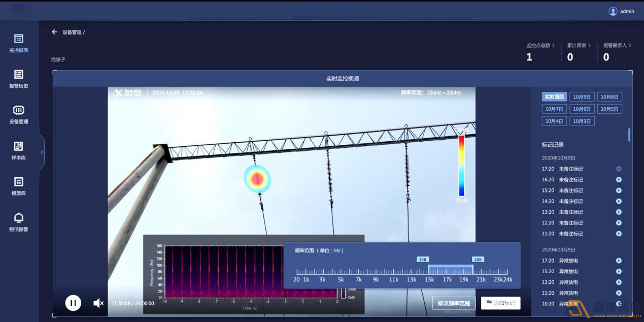Click the 添加标记 button
This screenshot has width=644, height=322.
click(500, 303)
